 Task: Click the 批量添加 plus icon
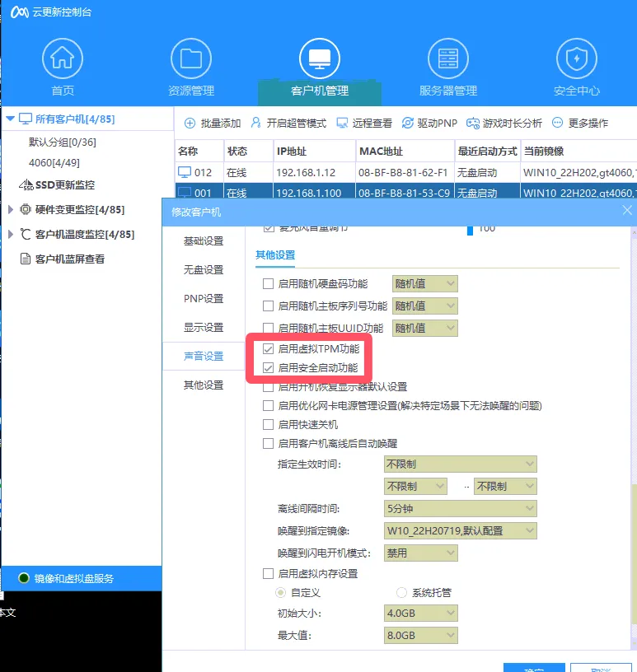tap(190, 124)
